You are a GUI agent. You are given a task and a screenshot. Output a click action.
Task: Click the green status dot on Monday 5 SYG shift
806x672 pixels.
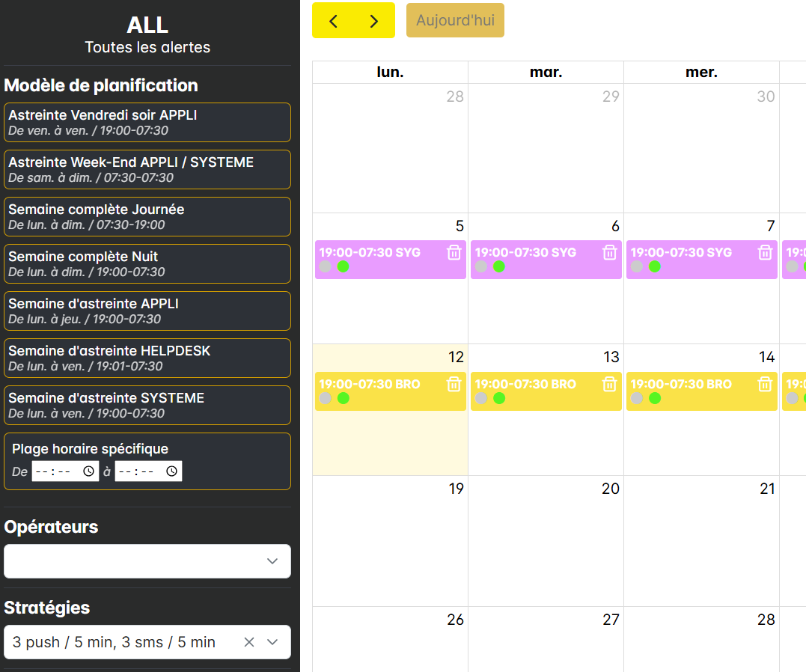[x=343, y=266]
